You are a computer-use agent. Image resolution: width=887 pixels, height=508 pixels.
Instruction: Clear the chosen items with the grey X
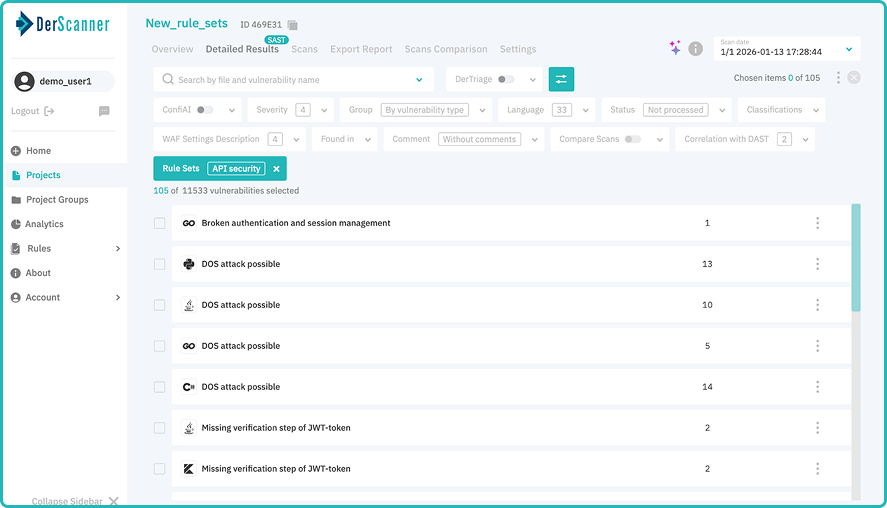[x=854, y=78]
